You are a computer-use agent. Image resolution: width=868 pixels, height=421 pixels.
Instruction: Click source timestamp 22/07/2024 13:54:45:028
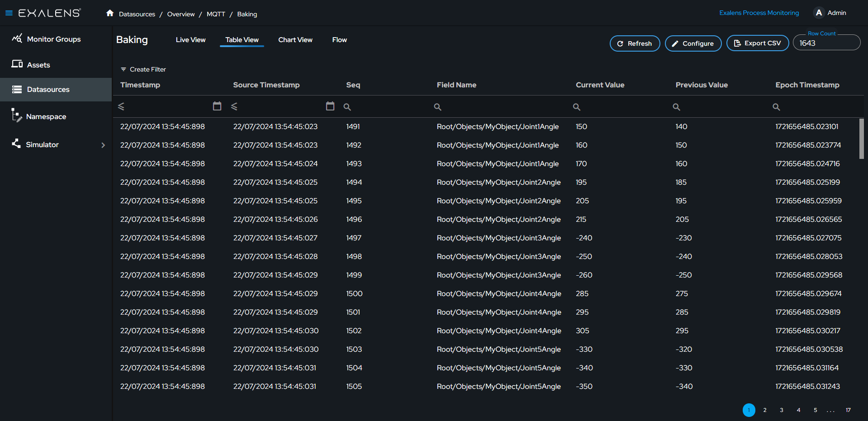tap(275, 257)
